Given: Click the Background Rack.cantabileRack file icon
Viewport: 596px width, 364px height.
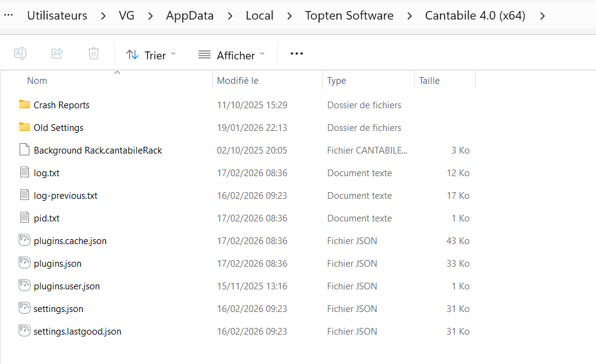Looking at the screenshot, I should [25, 150].
